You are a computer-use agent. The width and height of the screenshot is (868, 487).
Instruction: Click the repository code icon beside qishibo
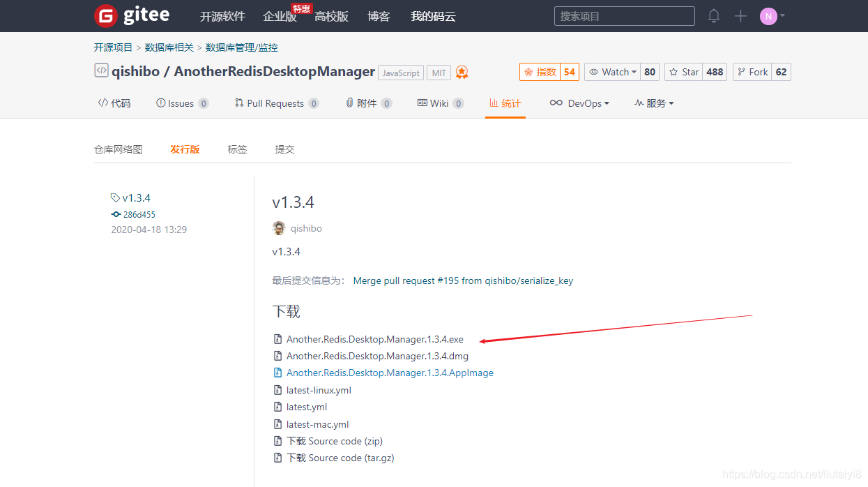click(x=101, y=70)
